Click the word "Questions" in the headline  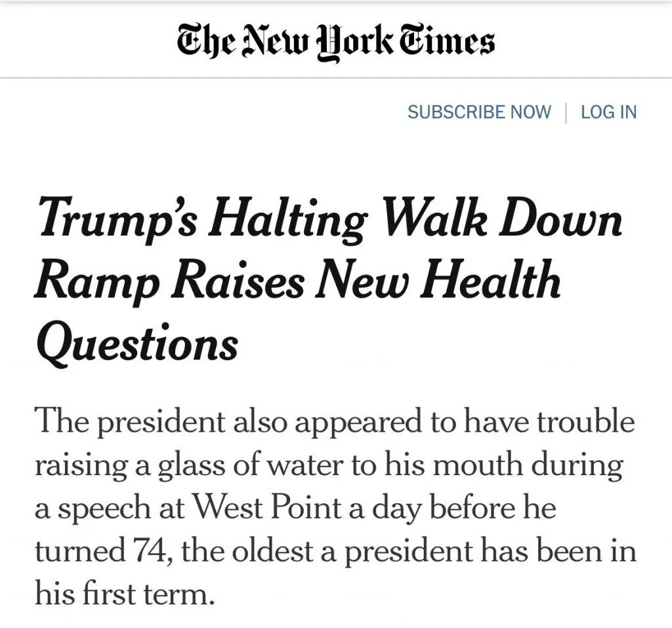(136, 343)
